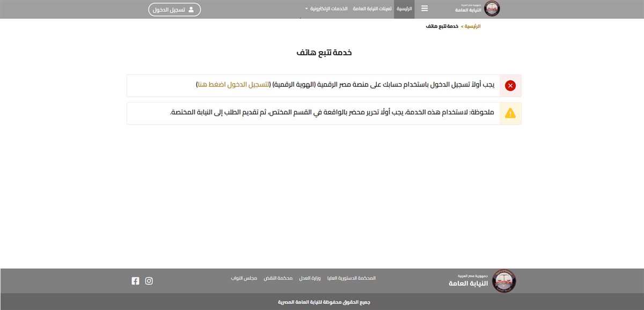Click the الرئيسية breadcrumb link
This screenshot has width=644, height=310.
[x=472, y=26]
